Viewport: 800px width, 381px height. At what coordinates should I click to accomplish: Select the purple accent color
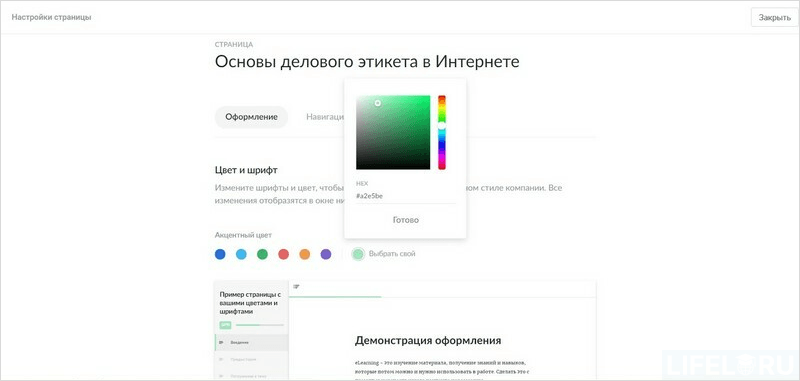326,254
